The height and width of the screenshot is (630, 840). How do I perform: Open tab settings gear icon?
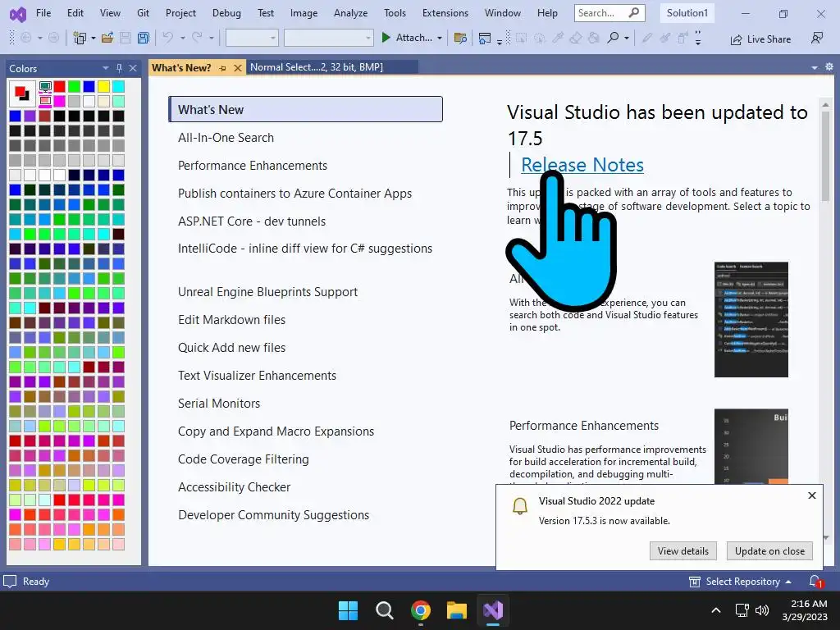[829, 67]
